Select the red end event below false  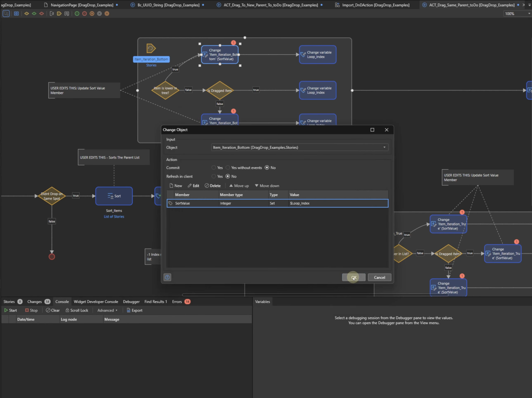click(52, 257)
